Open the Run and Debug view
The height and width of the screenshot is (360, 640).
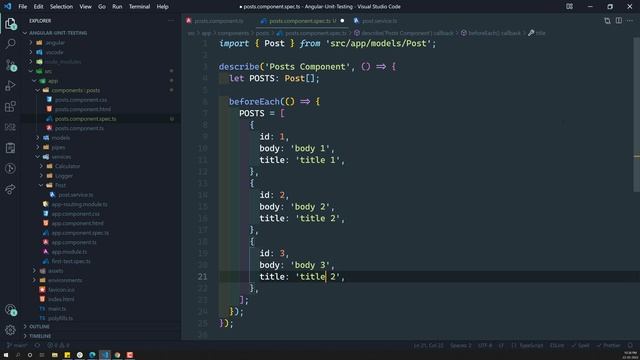tap(11, 86)
